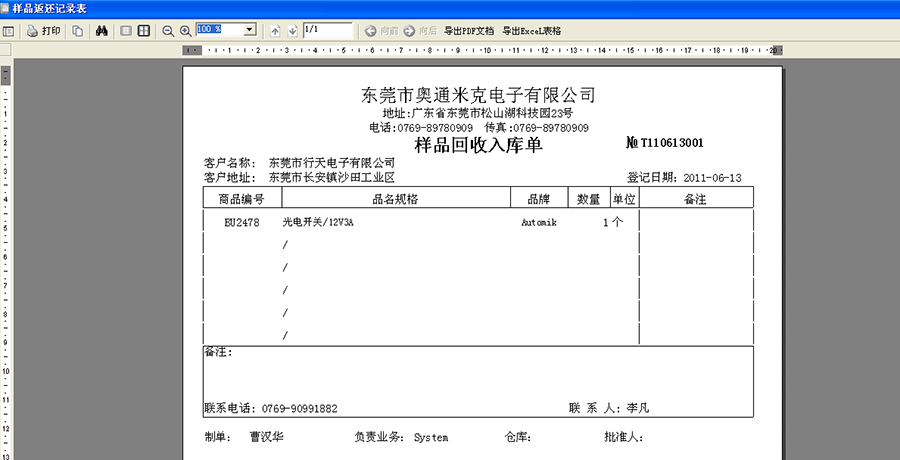Click the 数量 column header

(588, 199)
